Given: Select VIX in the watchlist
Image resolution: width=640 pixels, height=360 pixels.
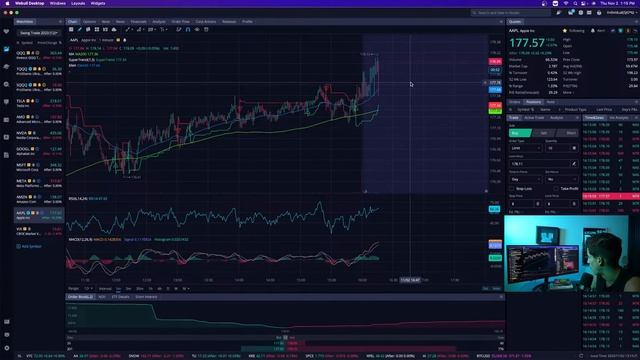Looking at the screenshot, I should coord(39,231).
